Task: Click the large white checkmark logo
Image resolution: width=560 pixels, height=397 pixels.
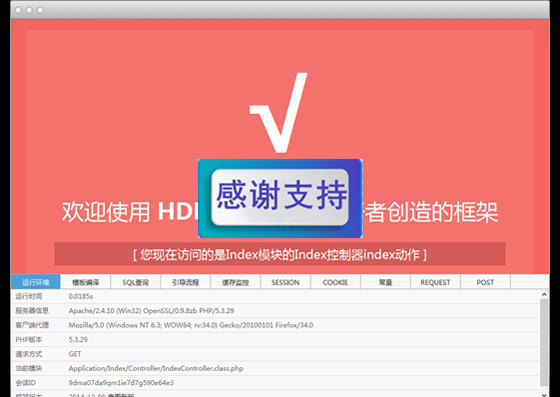Action: (279, 112)
